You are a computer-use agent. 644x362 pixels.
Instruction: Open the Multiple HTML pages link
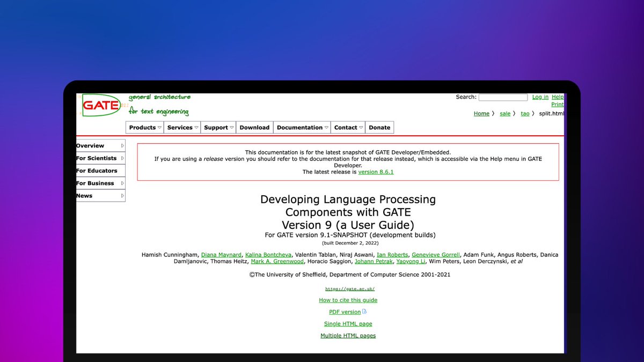(x=348, y=336)
